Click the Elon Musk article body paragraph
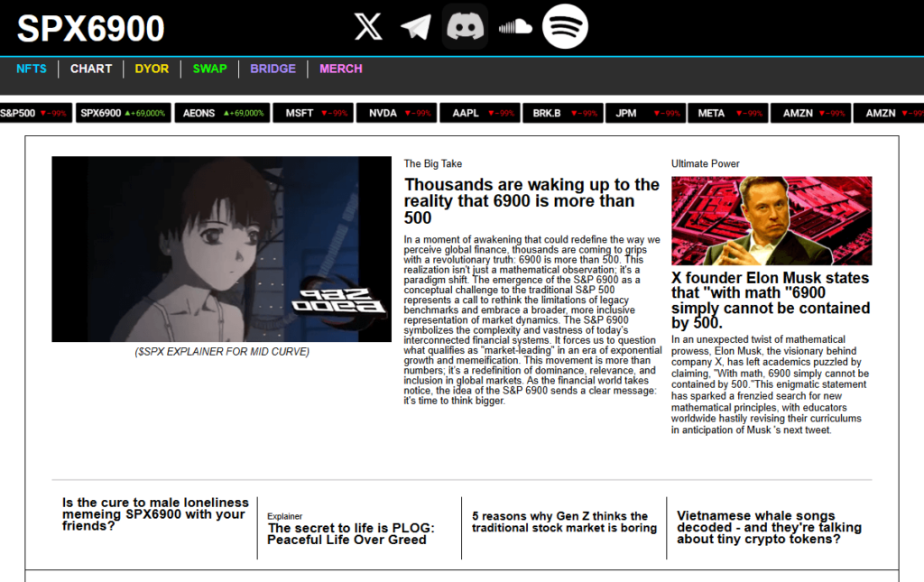 [771, 384]
